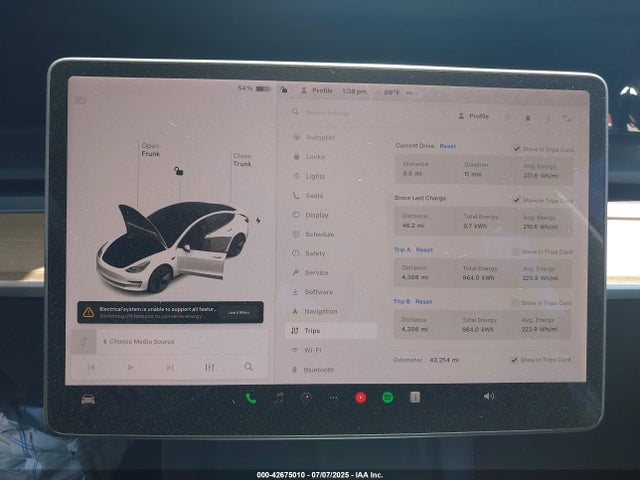
Task: Open Profile in the settings header
Action: 473,116
